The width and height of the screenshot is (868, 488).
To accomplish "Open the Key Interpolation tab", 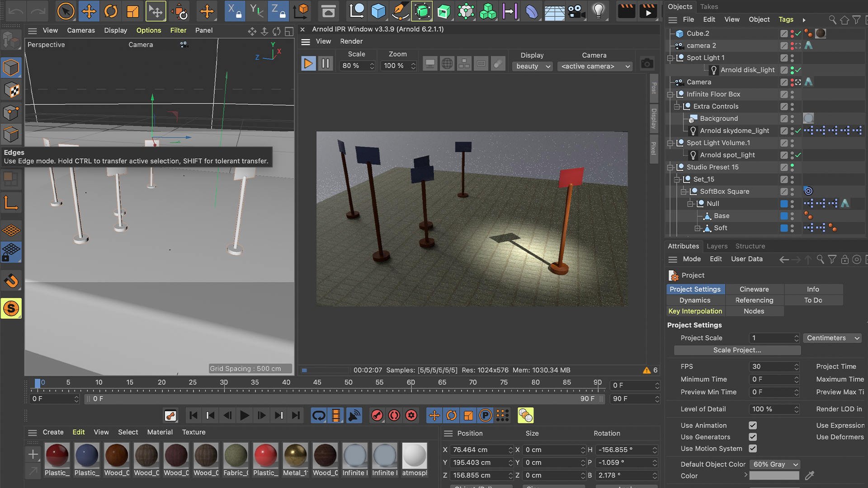I will pyautogui.click(x=695, y=311).
